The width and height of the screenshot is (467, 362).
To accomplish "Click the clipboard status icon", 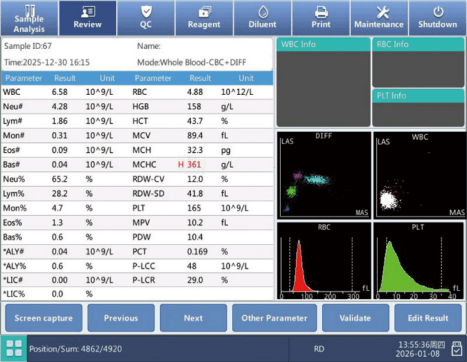I will point(457,349).
